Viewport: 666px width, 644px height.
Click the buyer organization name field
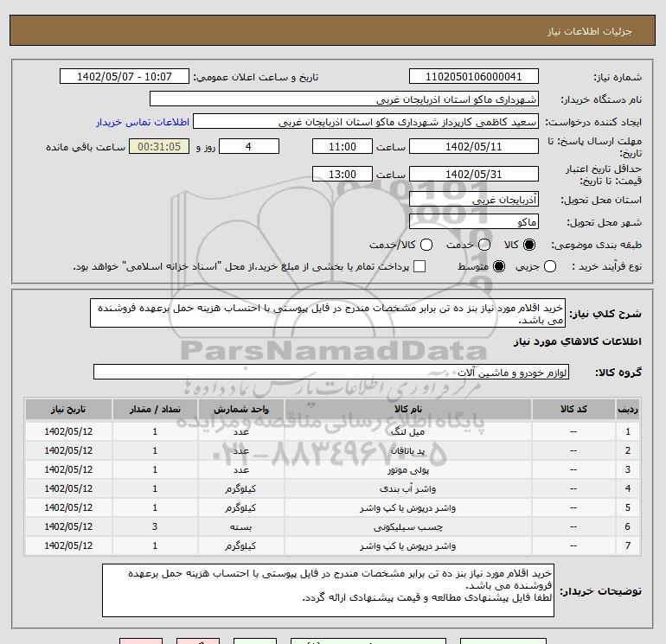pyautogui.click(x=344, y=99)
